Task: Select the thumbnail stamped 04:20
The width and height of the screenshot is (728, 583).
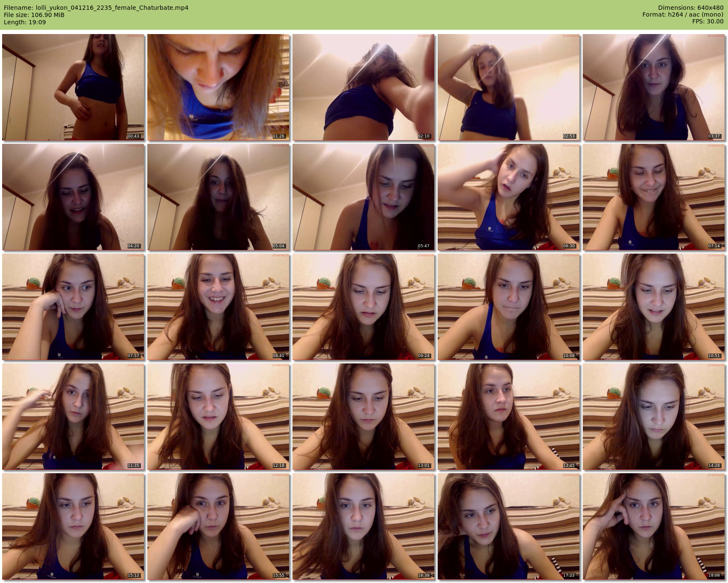Action: pos(73,197)
